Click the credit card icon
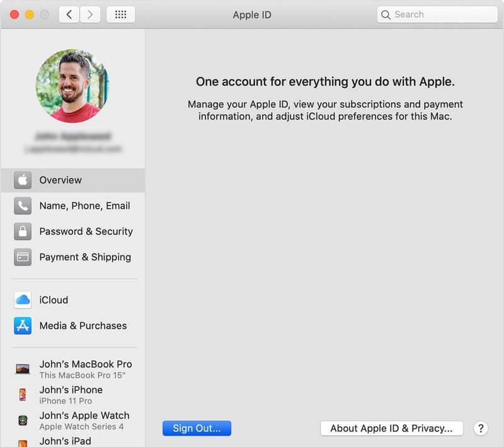This screenshot has height=447, width=504. 23,257
